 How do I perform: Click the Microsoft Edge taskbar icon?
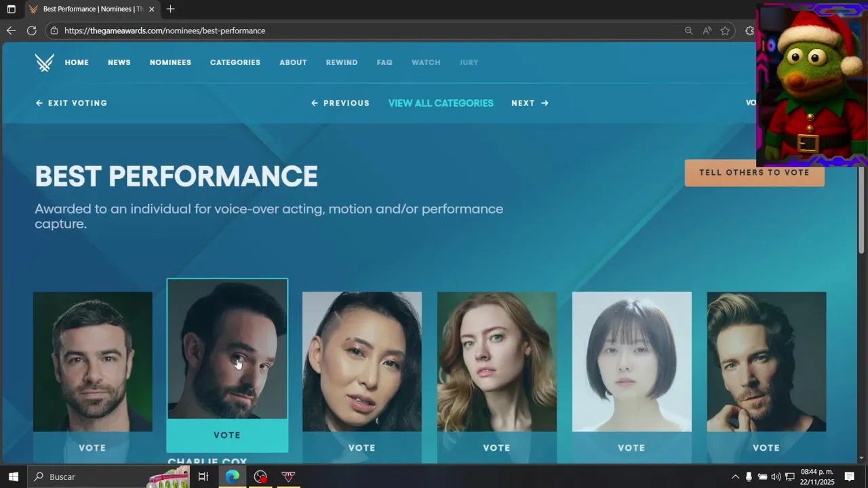coord(232,476)
